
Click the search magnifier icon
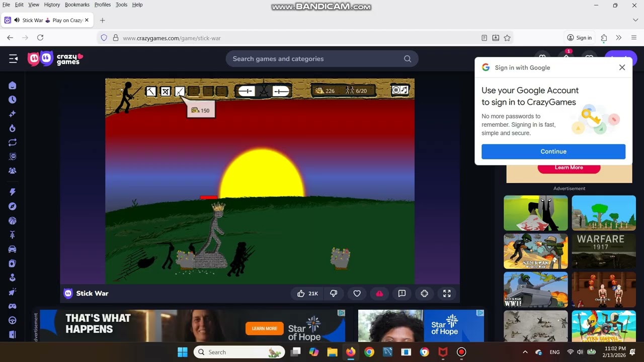[x=408, y=59]
